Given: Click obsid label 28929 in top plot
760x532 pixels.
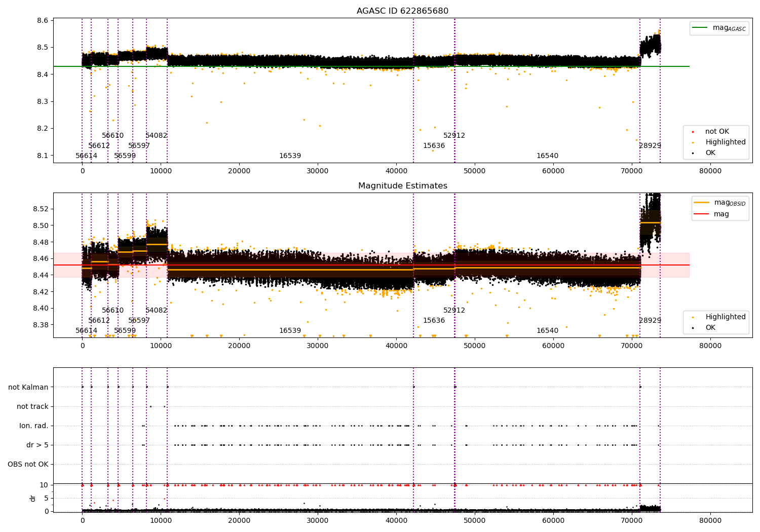Looking at the screenshot, I should (650, 146).
